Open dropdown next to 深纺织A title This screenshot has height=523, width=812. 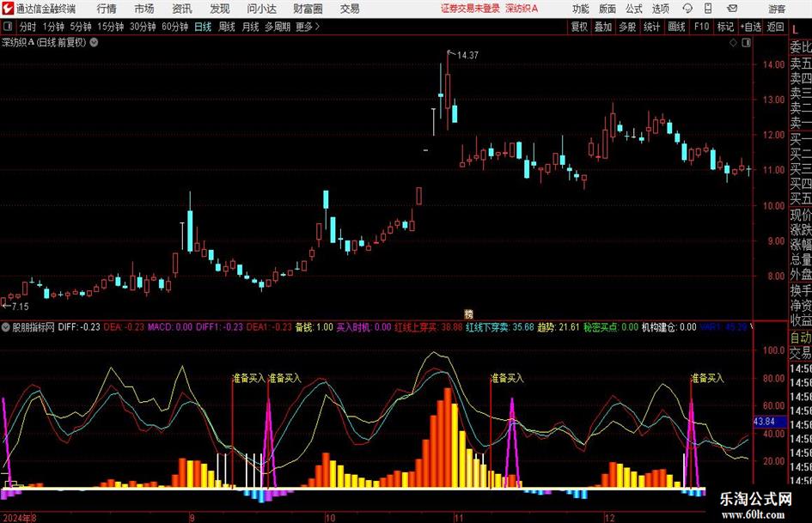94,42
